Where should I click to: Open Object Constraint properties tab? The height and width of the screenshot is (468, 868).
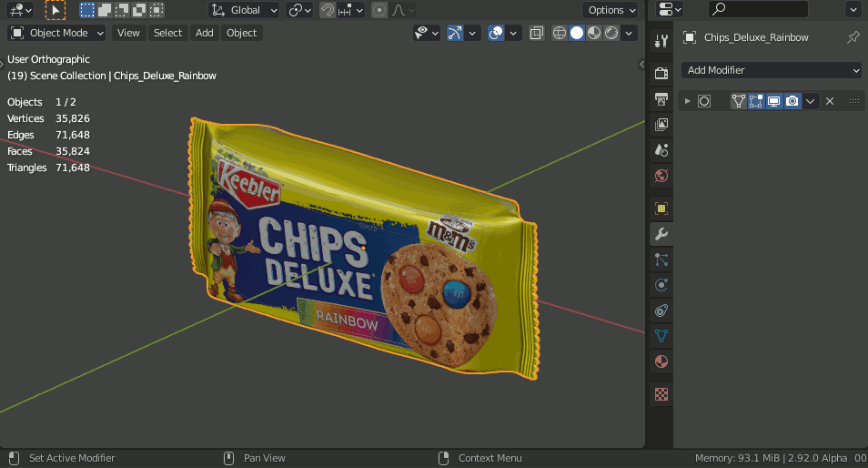(661, 310)
